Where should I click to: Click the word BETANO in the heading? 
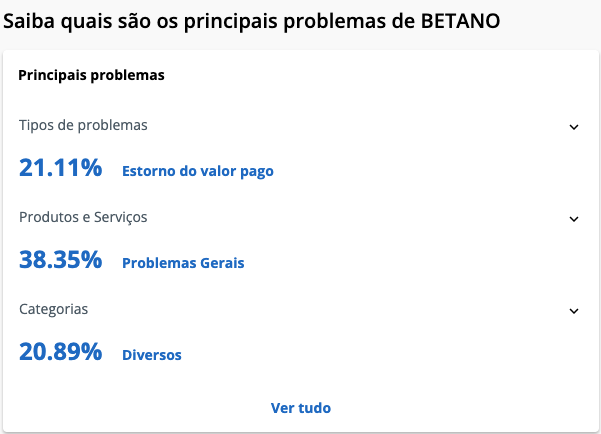coord(460,21)
